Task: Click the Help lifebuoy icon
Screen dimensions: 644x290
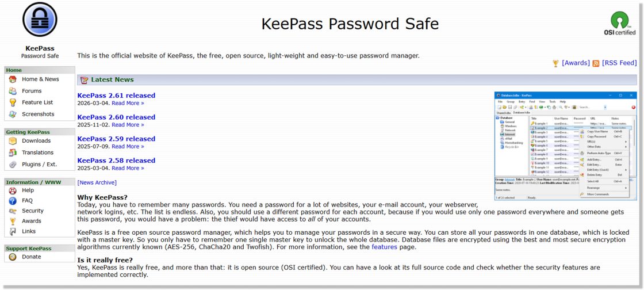Action: click(x=13, y=190)
